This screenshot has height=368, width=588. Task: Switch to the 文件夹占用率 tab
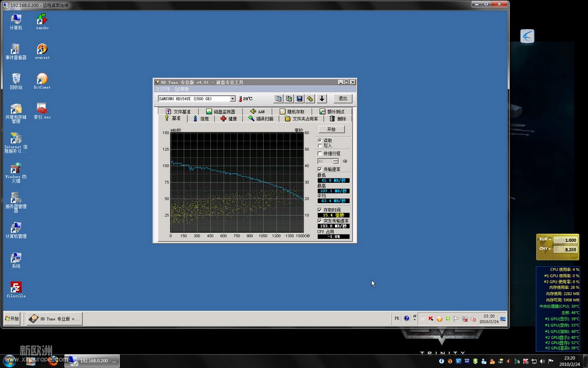coord(301,119)
